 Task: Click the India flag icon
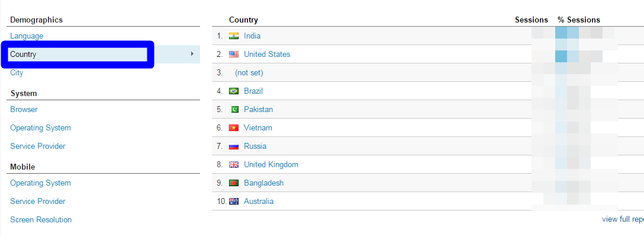pyautogui.click(x=234, y=36)
